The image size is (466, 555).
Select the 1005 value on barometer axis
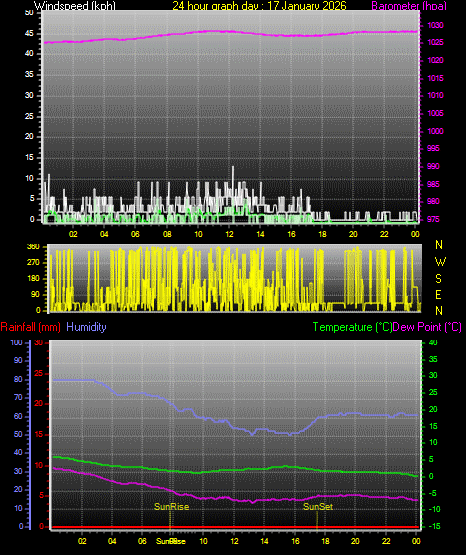(x=435, y=113)
